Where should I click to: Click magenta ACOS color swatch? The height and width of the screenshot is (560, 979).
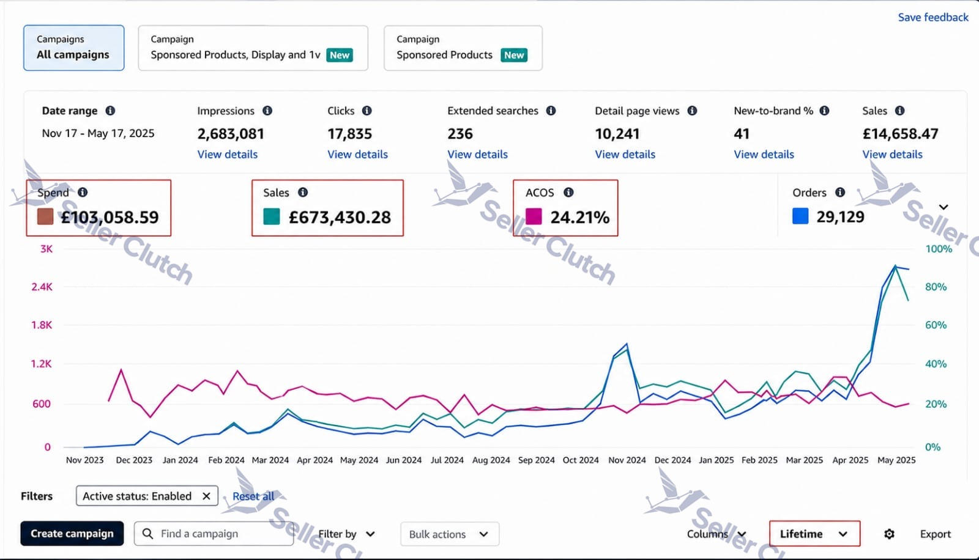click(534, 216)
